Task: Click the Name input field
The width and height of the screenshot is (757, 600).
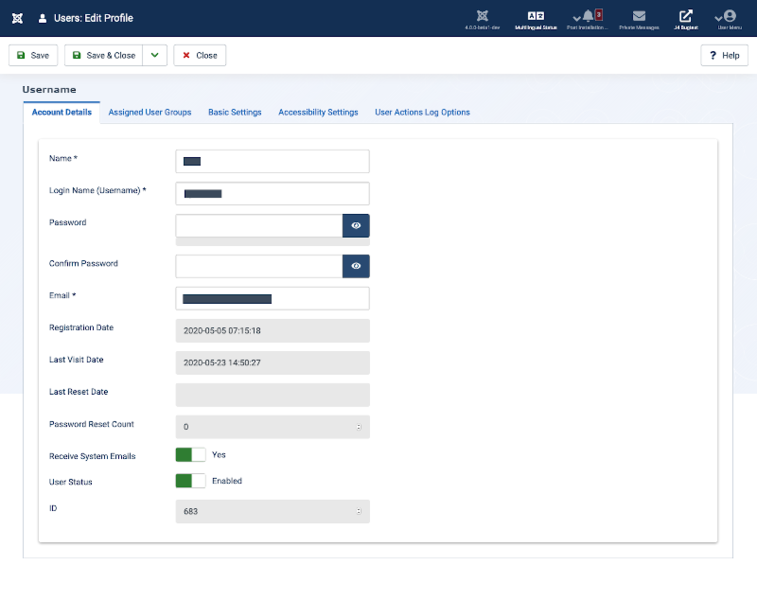Action: coord(272,161)
